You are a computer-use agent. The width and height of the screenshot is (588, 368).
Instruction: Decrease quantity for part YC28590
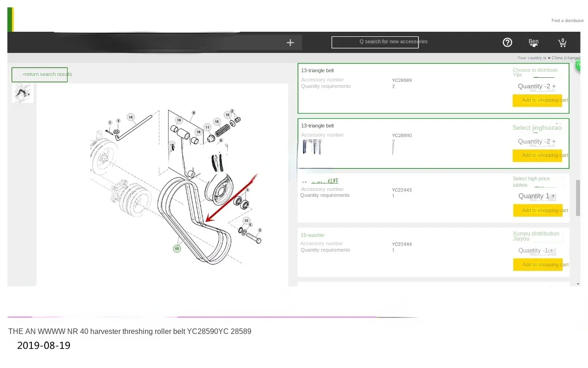coord(545,142)
